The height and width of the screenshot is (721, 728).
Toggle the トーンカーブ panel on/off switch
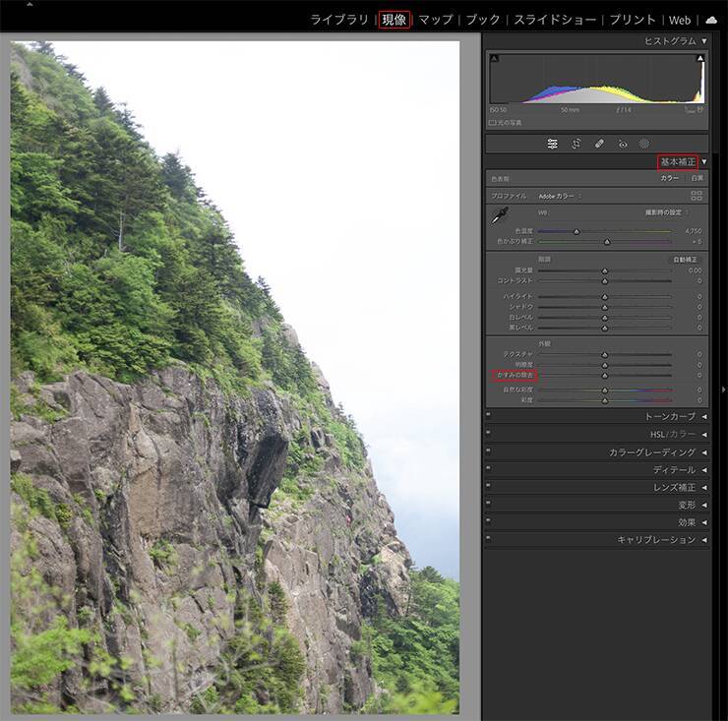click(488, 414)
